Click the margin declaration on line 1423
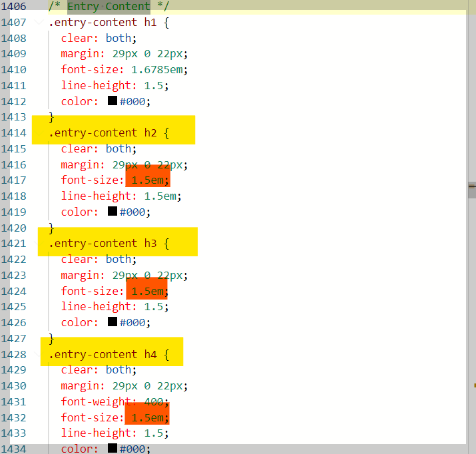This screenshot has width=476, height=454. tap(124, 275)
